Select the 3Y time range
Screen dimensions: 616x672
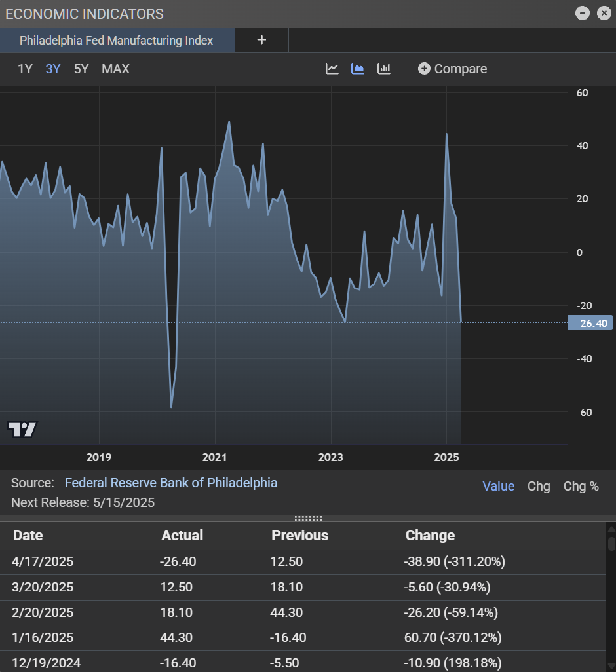(x=53, y=69)
